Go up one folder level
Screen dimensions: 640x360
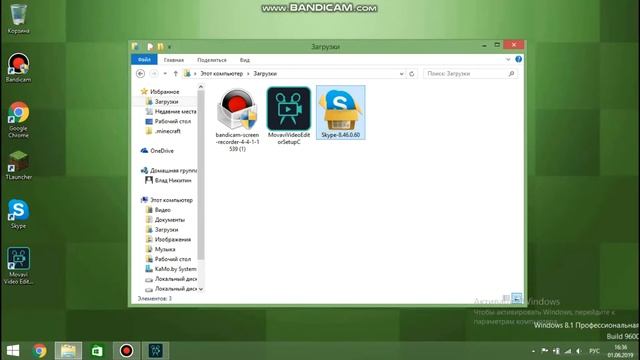coord(176,73)
